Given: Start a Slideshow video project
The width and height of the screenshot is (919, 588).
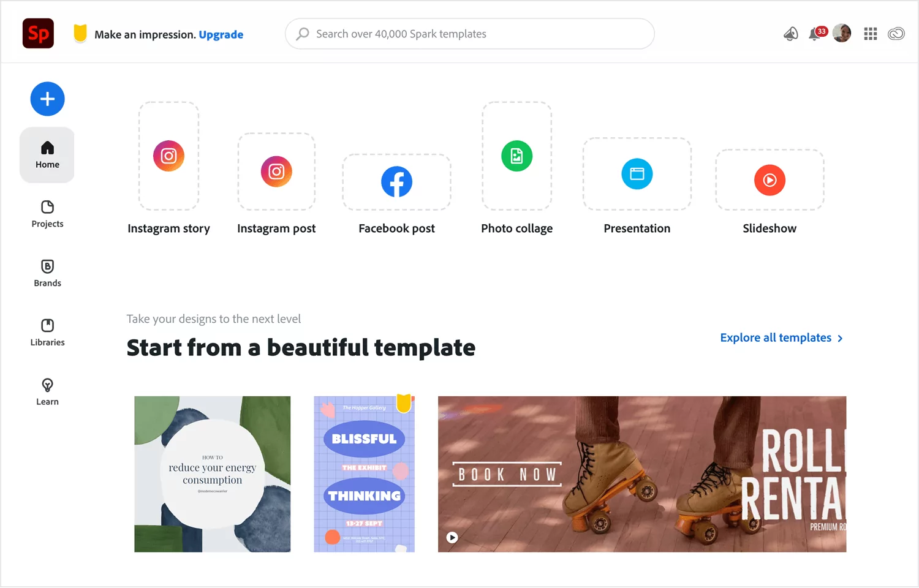Looking at the screenshot, I should tap(770, 180).
